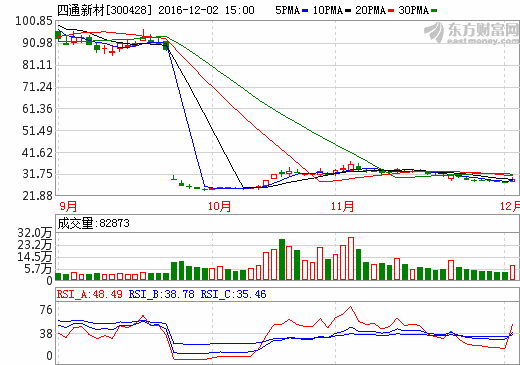This screenshot has width=520, height=365.
Task: Click the 76 RSI axis label
Action: [x=46, y=310]
